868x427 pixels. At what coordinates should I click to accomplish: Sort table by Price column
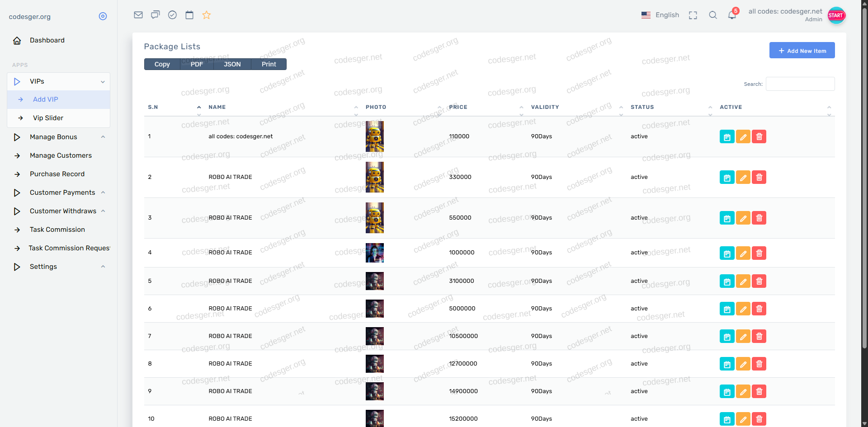point(458,107)
